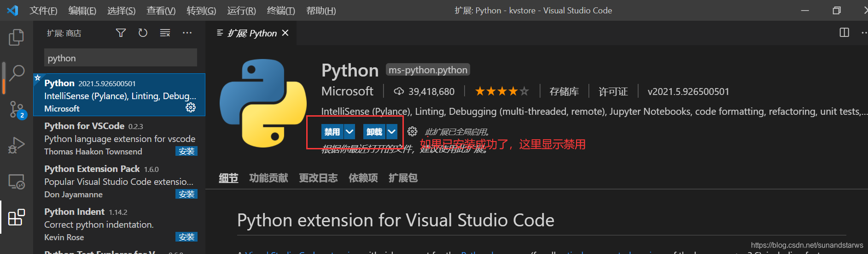Open manage gear for Python in list
The width and height of the screenshot is (868, 254).
pos(191,107)
